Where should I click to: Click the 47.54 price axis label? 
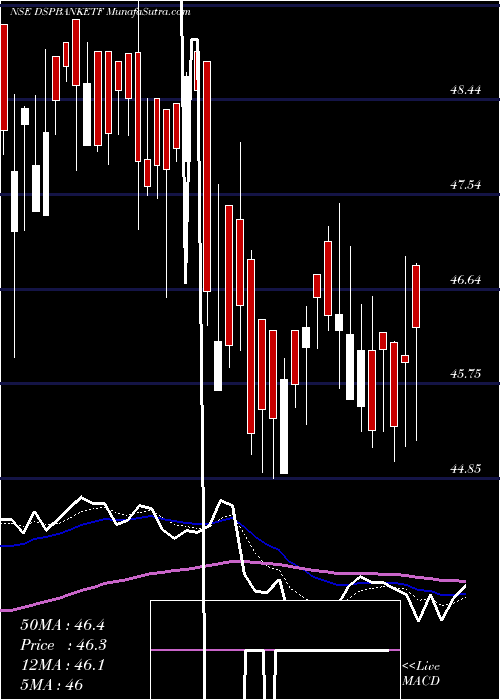[466, 184]
